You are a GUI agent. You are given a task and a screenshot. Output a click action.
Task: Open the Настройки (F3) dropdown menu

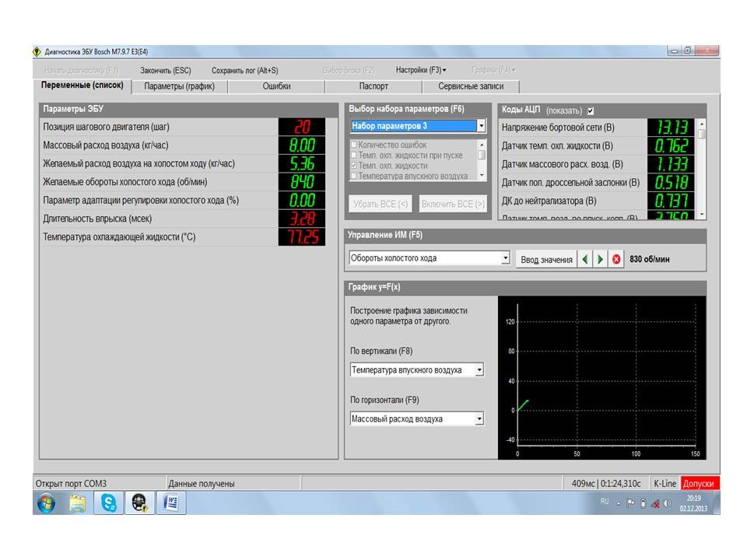[x=421, y=70]
